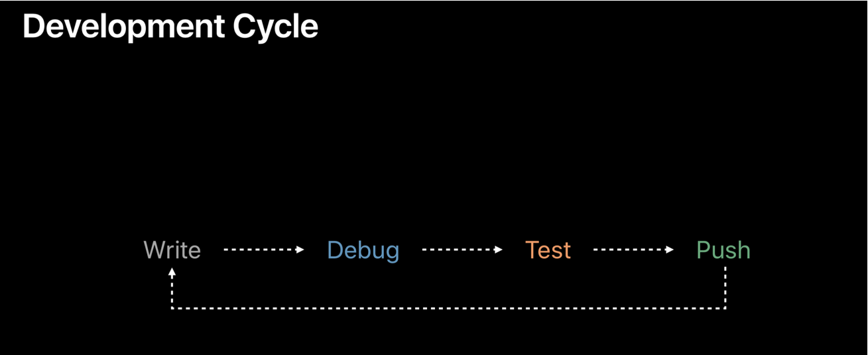This screenshot has height=355, width=868.
Task: Select the blue Debug step label
Action: pyautogui.click(x=363, y=250)
